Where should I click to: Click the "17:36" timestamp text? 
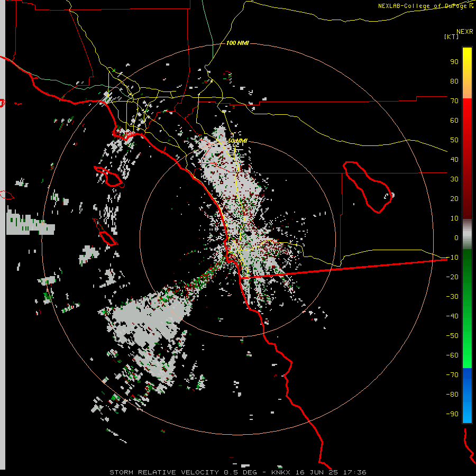[x=354, y=472]
